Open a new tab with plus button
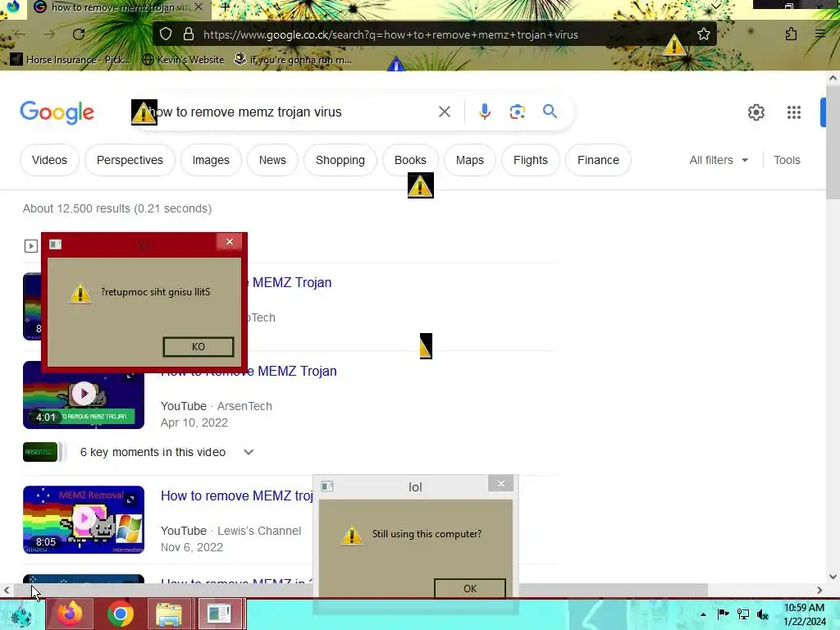The image size is (840, 630). coord(226,7)
